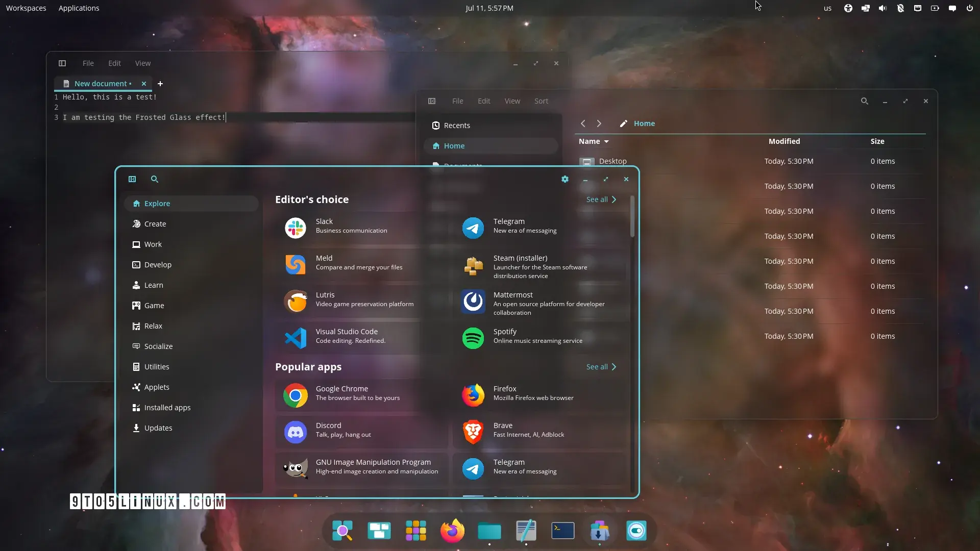This screenshot has height=551, width=980.
Task: Open the Steam (installer) entry
Action: click(x=539, y=265)
